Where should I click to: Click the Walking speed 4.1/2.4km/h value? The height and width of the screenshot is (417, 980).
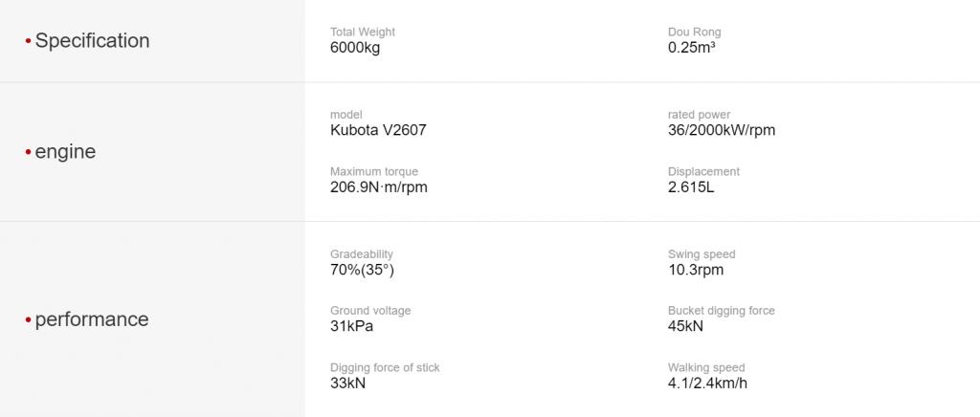point(707,383)
